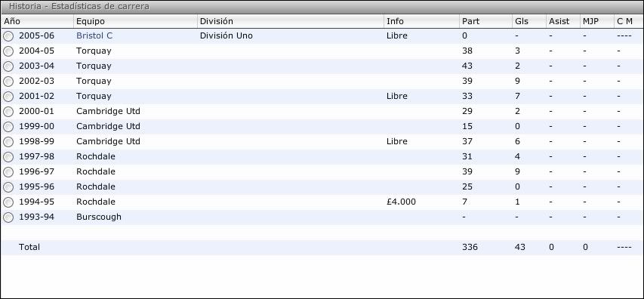Click Rochdale in the 1996-97 row

click(96, 171)
